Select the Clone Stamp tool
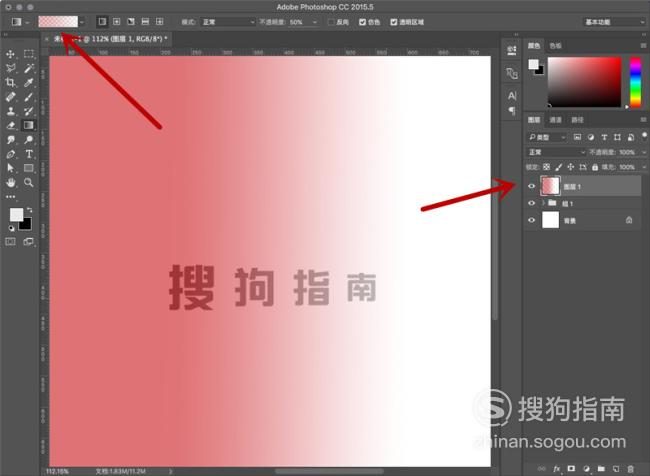Image resolution: width=650 pixels, height=476 pixels. tap(10, 111)
